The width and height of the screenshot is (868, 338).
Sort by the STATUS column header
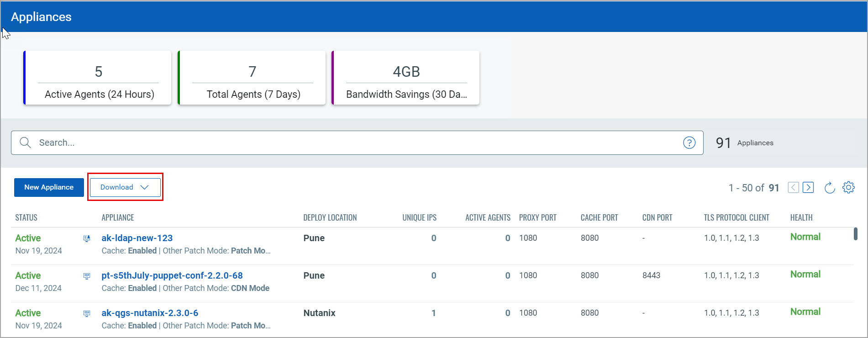coord(26,217)
